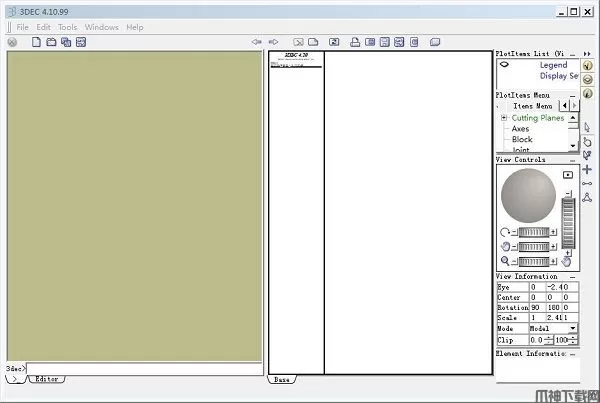This screenshot has width=600, height=403.
Task: Select the hand pan tool on right sidebar
Action: [587, 141]
